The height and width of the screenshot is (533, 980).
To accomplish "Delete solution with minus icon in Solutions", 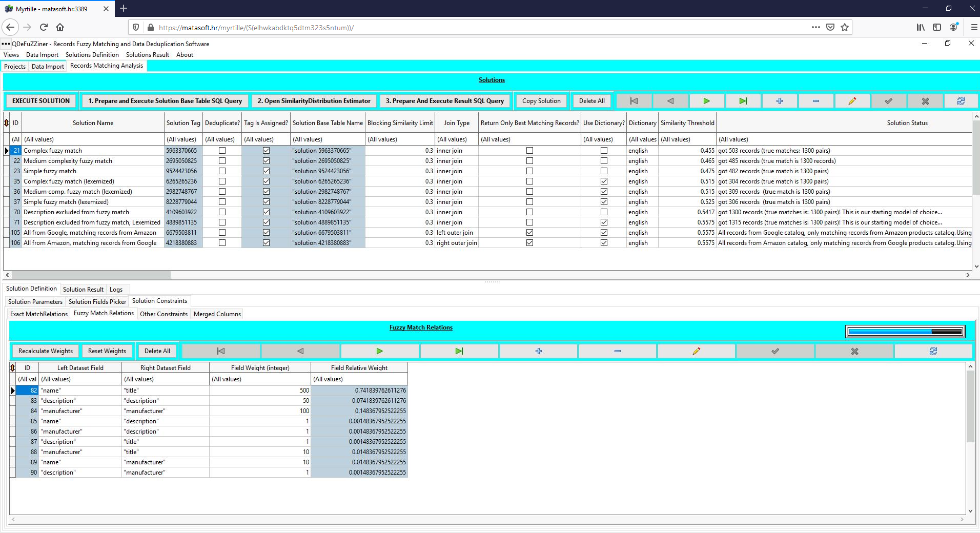I will (x=816, y=101).
